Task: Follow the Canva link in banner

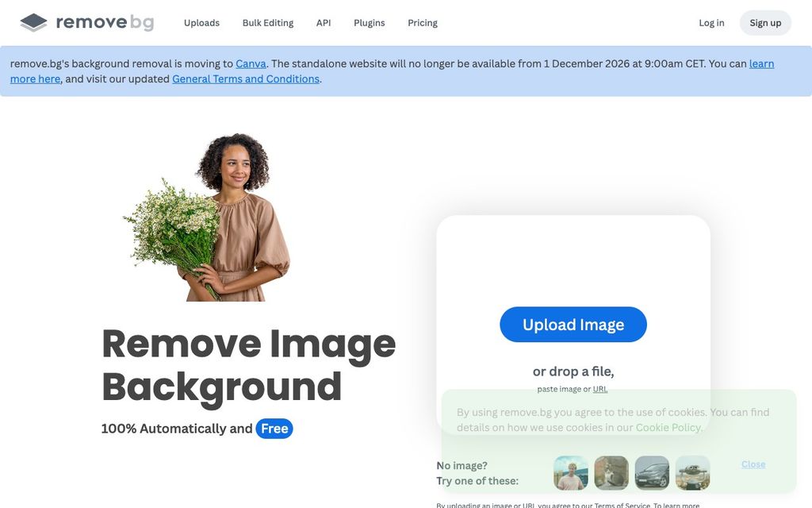Action: pyautogui.click(x=251, y=63)
